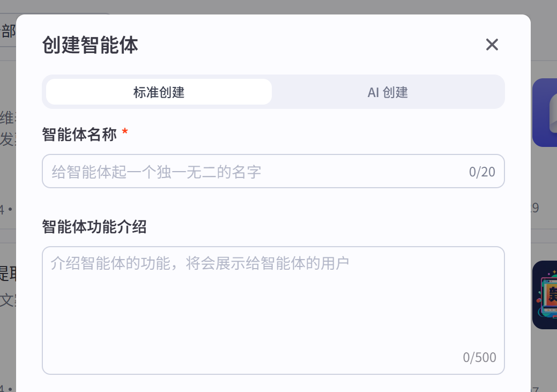This screenshot has width=557, height=392.
Task: Click the 智能体名称 field label
Action: click(x=79, y=135)
